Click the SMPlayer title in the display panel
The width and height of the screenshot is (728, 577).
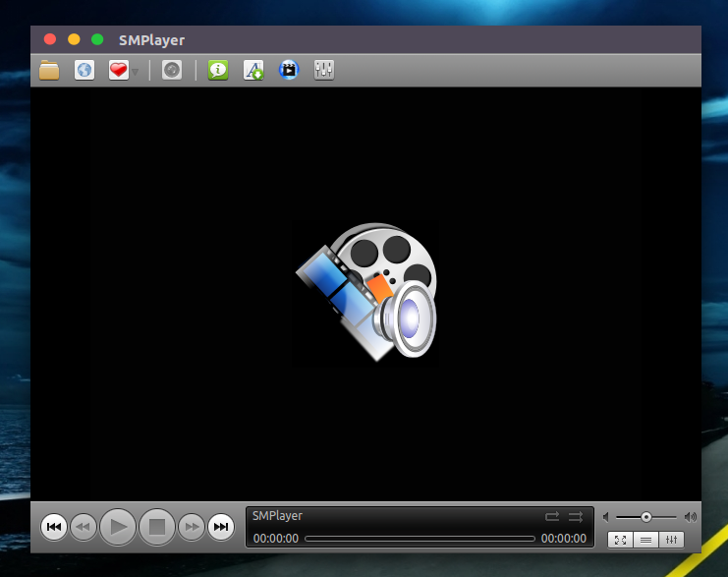277,516
